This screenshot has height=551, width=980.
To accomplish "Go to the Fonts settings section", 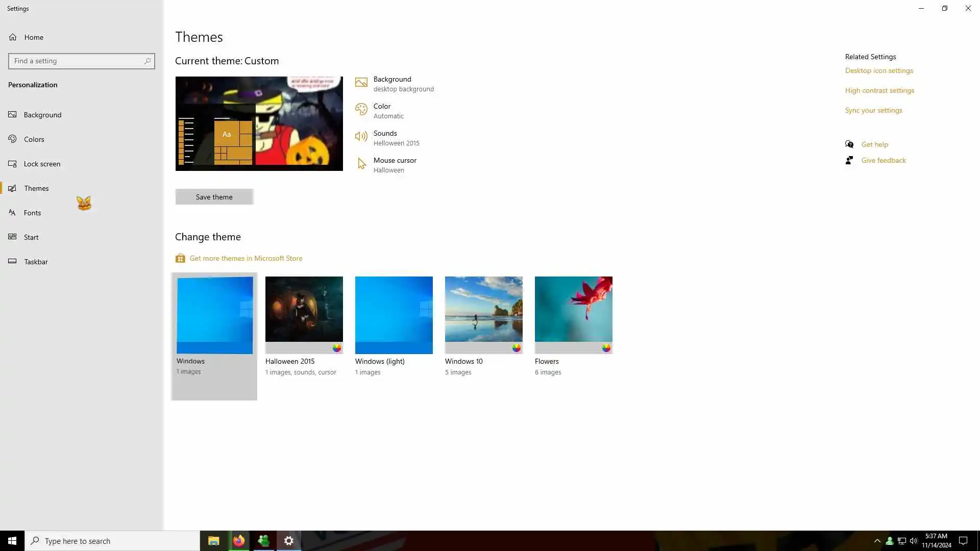I will [32, 213].
